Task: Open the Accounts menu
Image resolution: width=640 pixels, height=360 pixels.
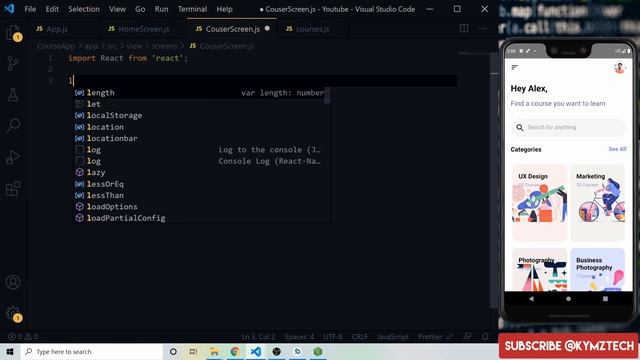Action: coord(13,282)
